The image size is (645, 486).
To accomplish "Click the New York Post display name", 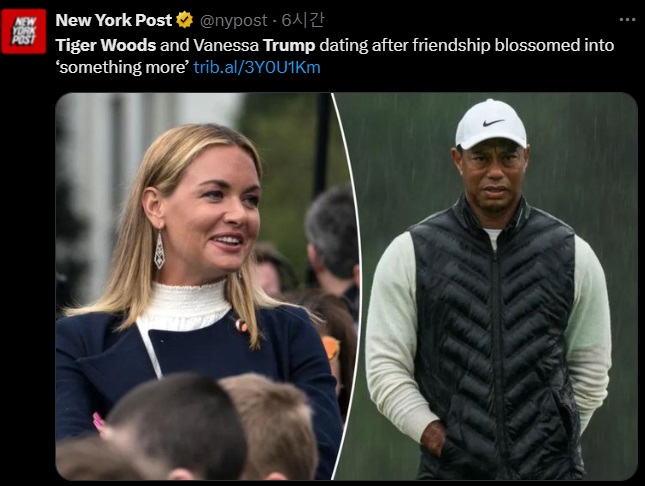I will (114, 20).
